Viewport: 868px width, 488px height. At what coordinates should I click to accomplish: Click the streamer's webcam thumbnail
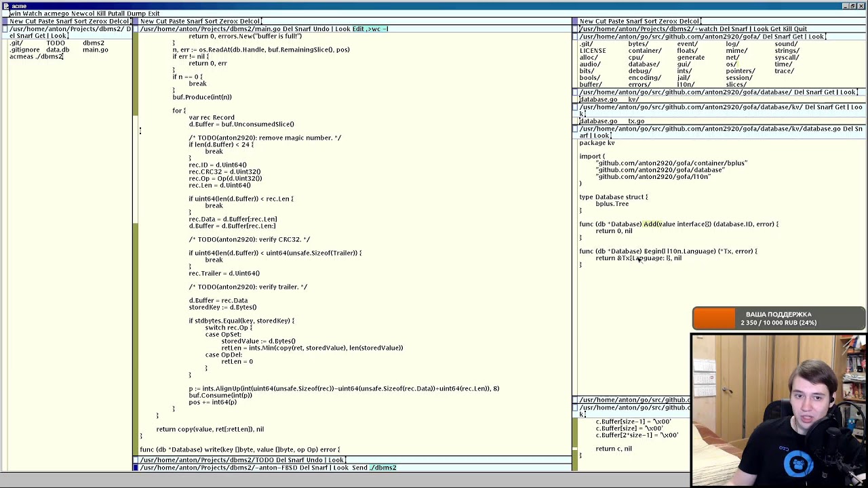click(778, 410)
